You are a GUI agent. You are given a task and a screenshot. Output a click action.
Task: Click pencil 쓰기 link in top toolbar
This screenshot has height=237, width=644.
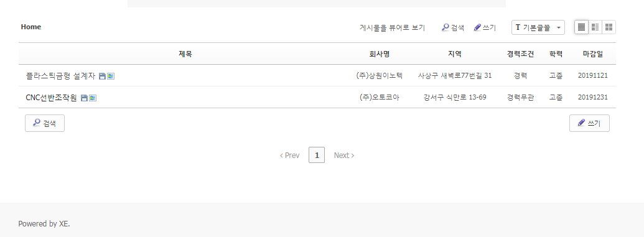click(x=485, y=27)
